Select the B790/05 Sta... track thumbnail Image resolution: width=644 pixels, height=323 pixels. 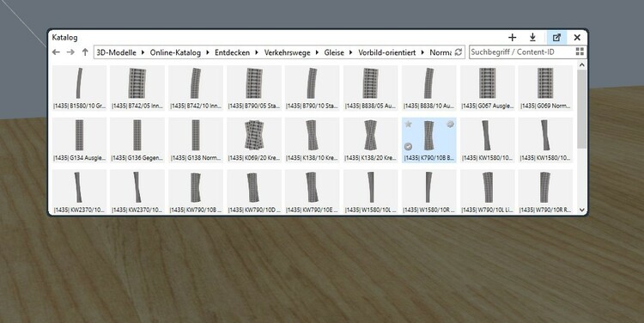[x=254, y=88]
